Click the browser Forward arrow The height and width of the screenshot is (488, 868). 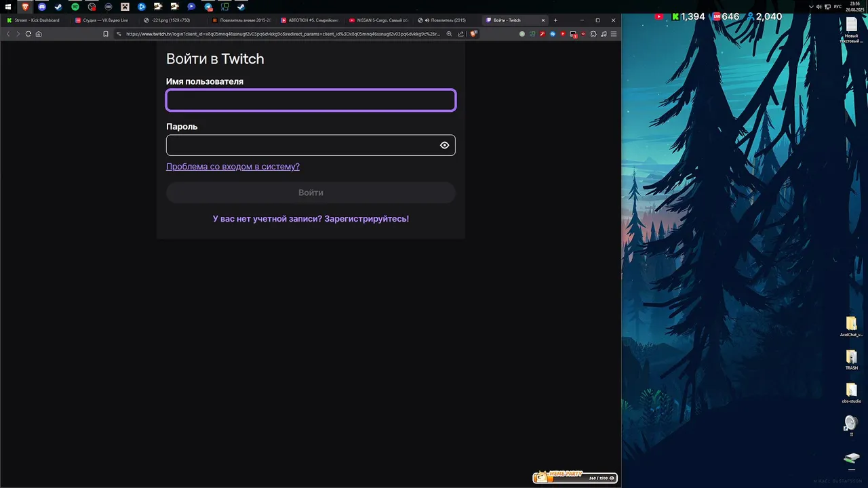[18, 34]
